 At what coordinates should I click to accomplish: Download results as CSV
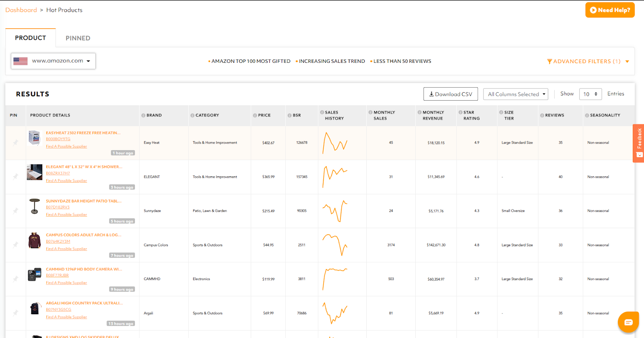450,94
